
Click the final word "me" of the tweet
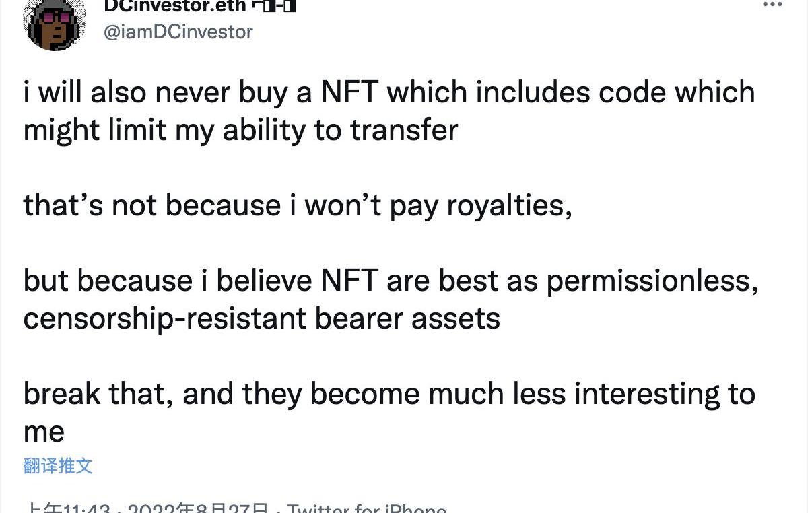(x=44, y=432)
